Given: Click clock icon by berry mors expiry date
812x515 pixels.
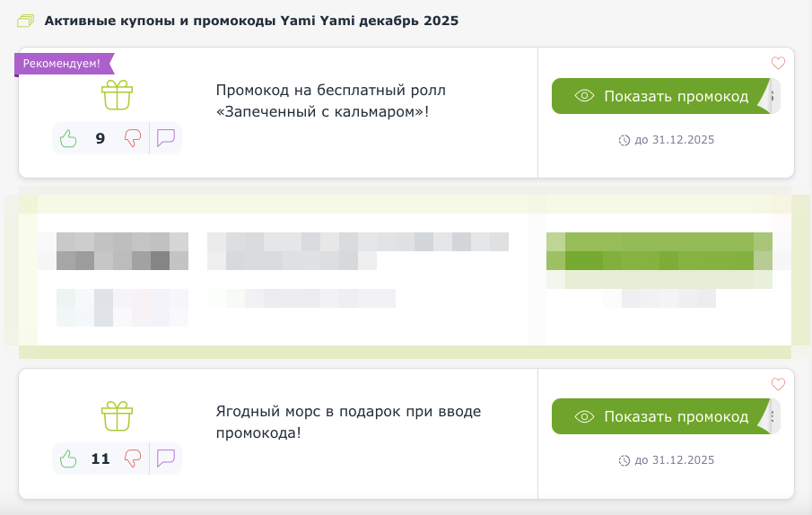Looking at the screenshot, I should click(624, 460).
